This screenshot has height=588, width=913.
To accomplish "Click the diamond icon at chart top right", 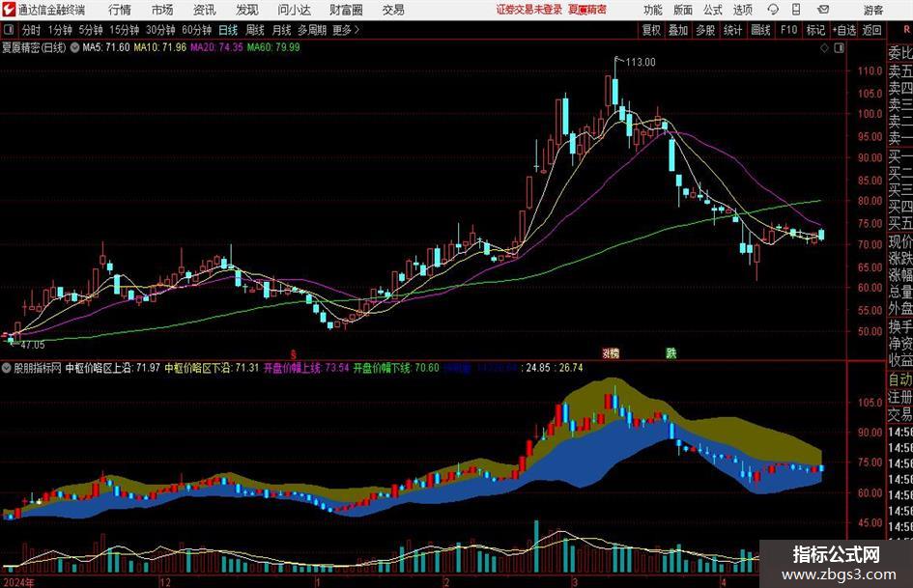I will coord(824,48).
